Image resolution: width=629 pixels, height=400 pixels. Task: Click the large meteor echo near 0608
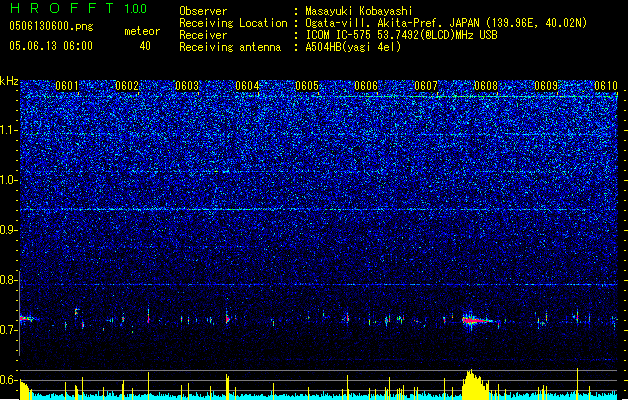point(477,320)
